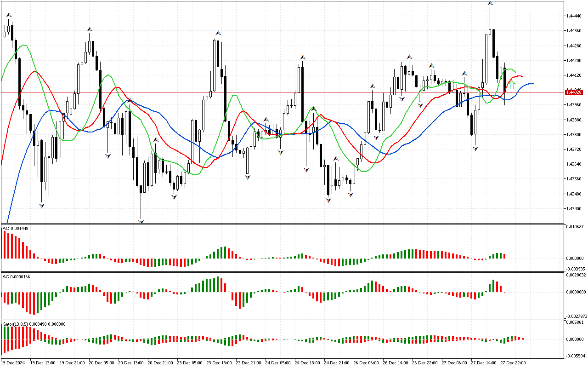Image resolution: width=588 pixels, height=368 pixels.
Task: Click the 19 Dec 21:00 time label
Action: [x=72, y=363]
